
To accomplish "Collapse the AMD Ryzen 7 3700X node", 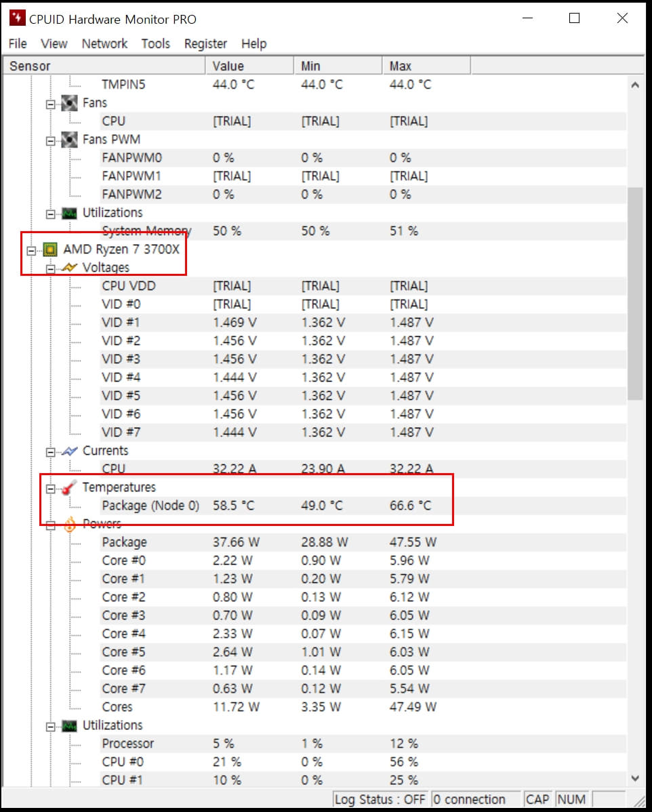I will pos(31,251).
